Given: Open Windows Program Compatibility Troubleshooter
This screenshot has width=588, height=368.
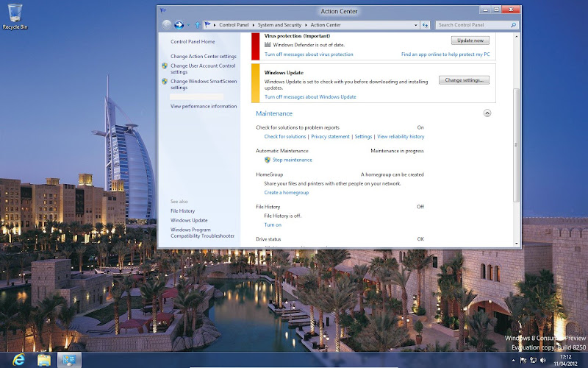Looking at the screenshot, I should 203,233.
